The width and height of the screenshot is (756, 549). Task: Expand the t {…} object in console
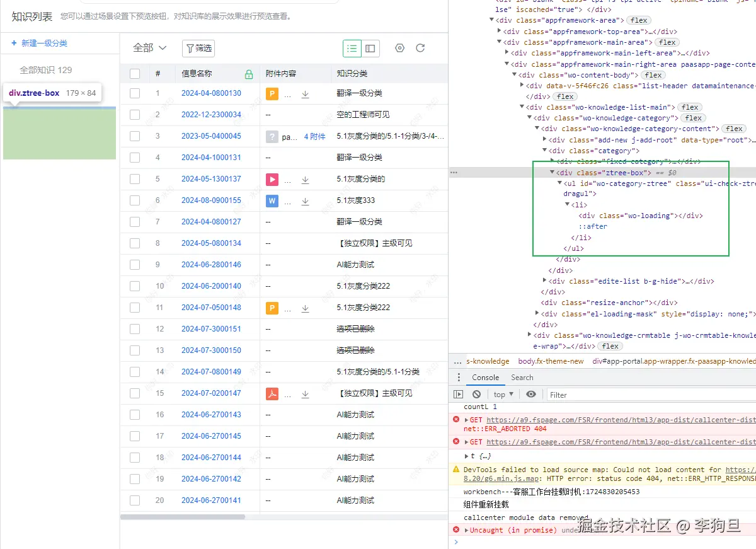(x=467, y=456)
